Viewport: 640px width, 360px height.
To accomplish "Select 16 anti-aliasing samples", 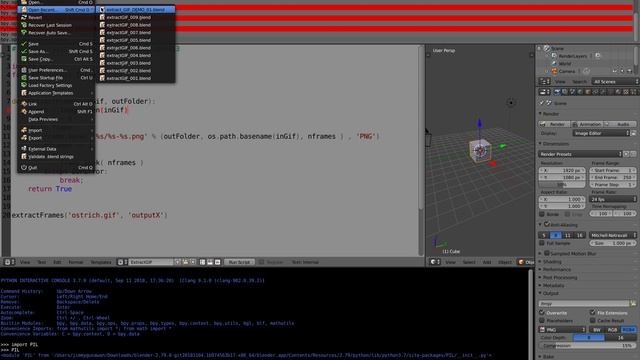I will tap(580, 235).
